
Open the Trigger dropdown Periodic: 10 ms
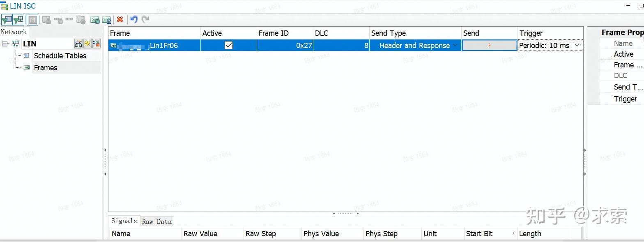coord(577,45)
